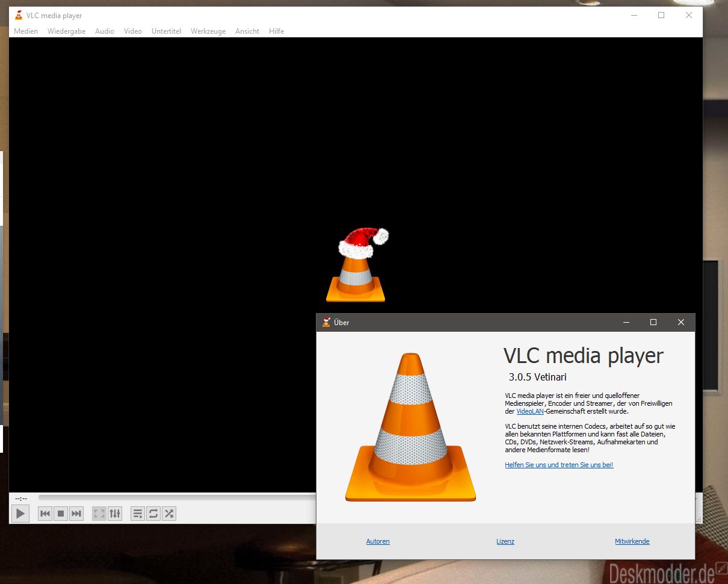This screenshot has height=584, width=728.
Task: Click the VLC cone icon in main title bar
Action: (x=19, y=15)
